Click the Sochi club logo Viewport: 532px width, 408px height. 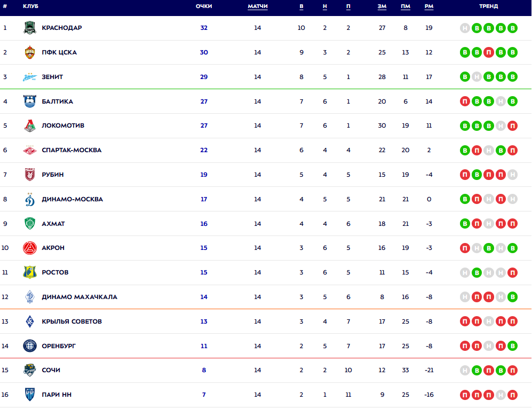coord(30,370)
